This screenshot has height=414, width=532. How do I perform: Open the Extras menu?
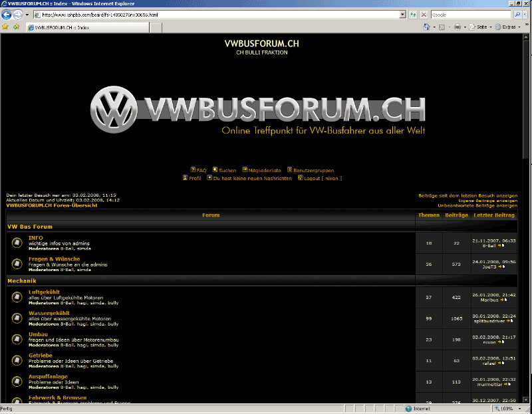tap(507, 27)
